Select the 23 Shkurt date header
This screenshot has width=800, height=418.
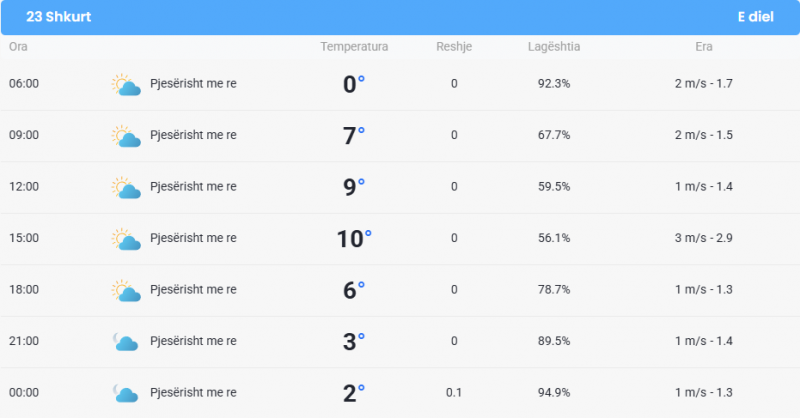[x=59, y=17]
